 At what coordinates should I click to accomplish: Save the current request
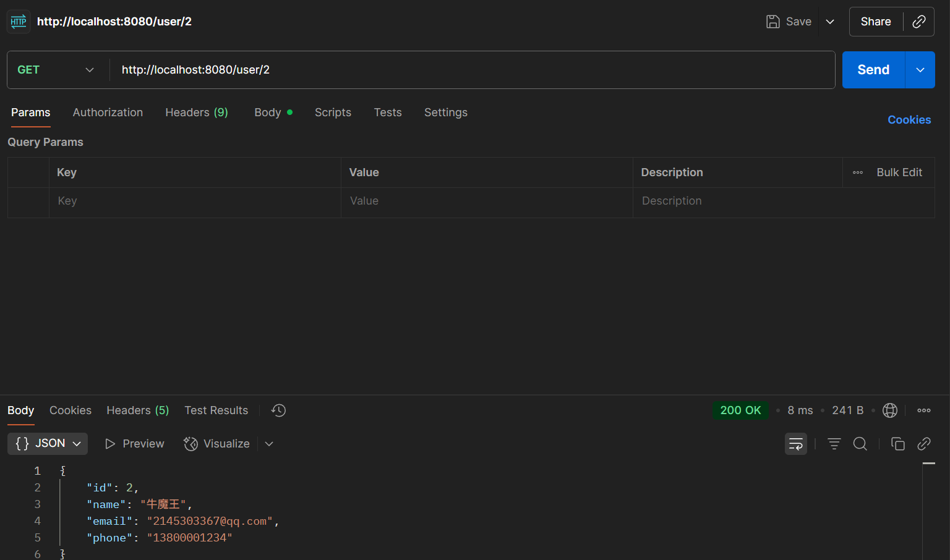click(x=789, y=21)
